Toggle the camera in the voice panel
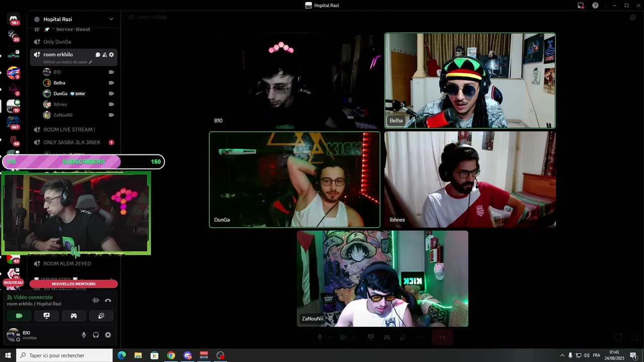Image resolution: width=644 pixels, height=362 pixels. click(x=19, y=316)
